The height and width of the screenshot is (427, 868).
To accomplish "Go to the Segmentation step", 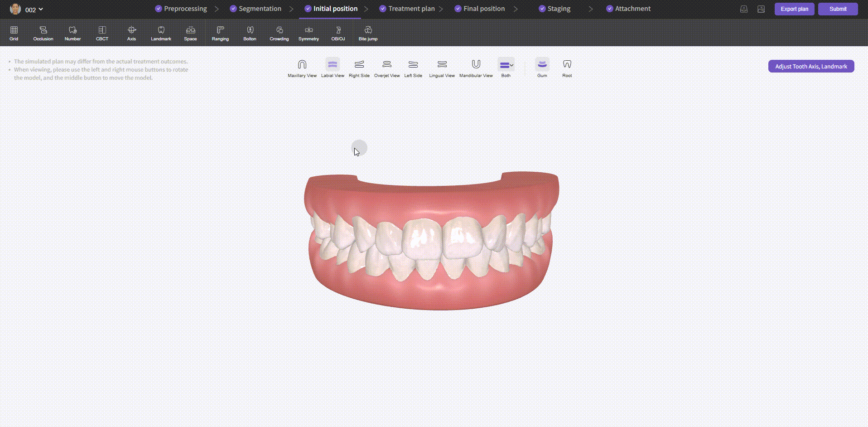I will pos(256,9).
